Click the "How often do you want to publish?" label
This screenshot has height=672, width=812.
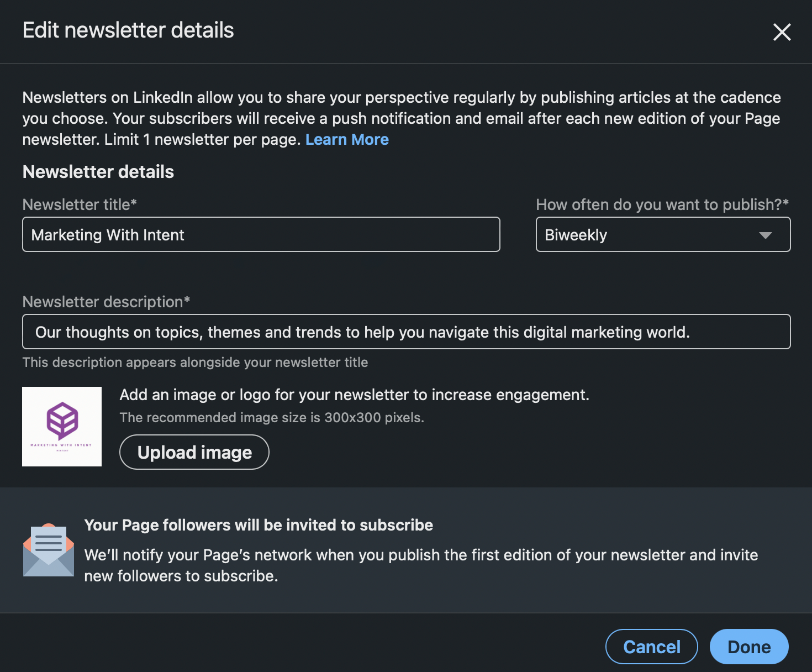[x=662, y=204]
